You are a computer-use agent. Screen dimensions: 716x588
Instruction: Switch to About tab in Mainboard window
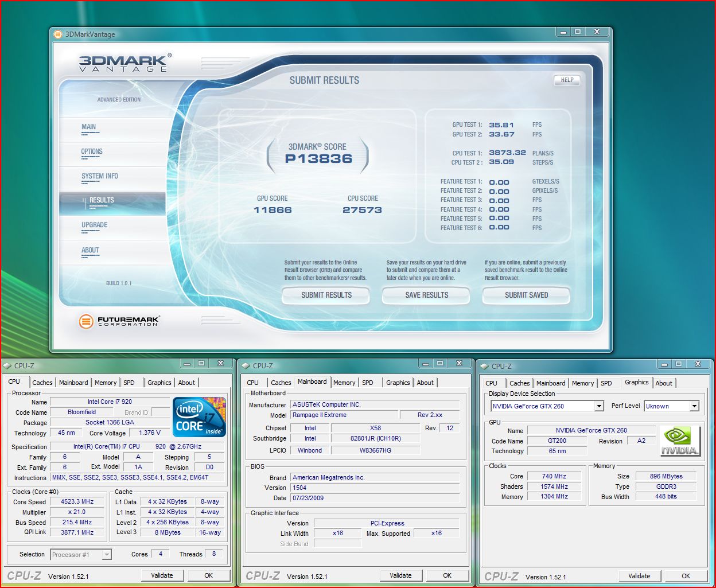coord(425,383)
